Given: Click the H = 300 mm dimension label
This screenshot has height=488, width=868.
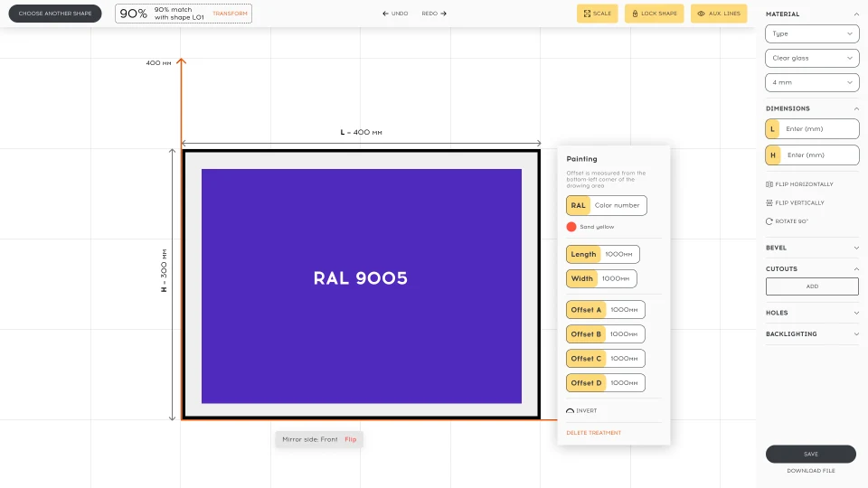Looking at the screenshot, I should [x=164, y=270].
